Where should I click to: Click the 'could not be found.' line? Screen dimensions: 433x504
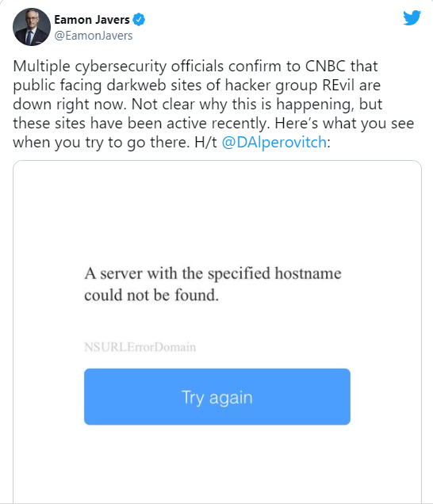click(151, 295)
